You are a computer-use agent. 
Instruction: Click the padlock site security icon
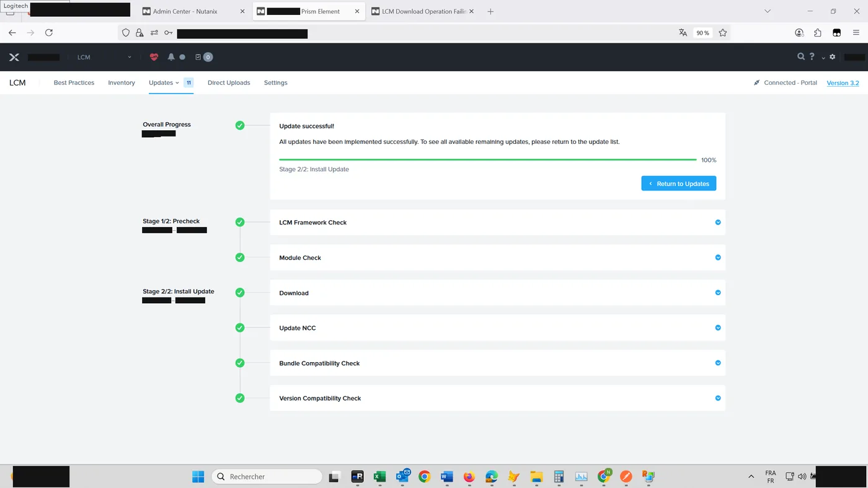[139, 33]
